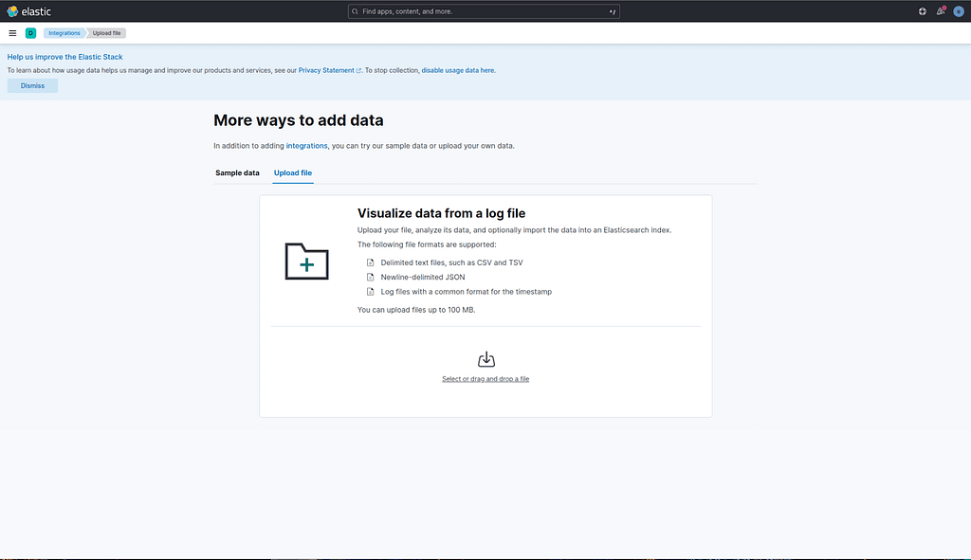This screenshot has height=560, width=971.
Task: Select the Upload file tab
Action: [293, 173]
